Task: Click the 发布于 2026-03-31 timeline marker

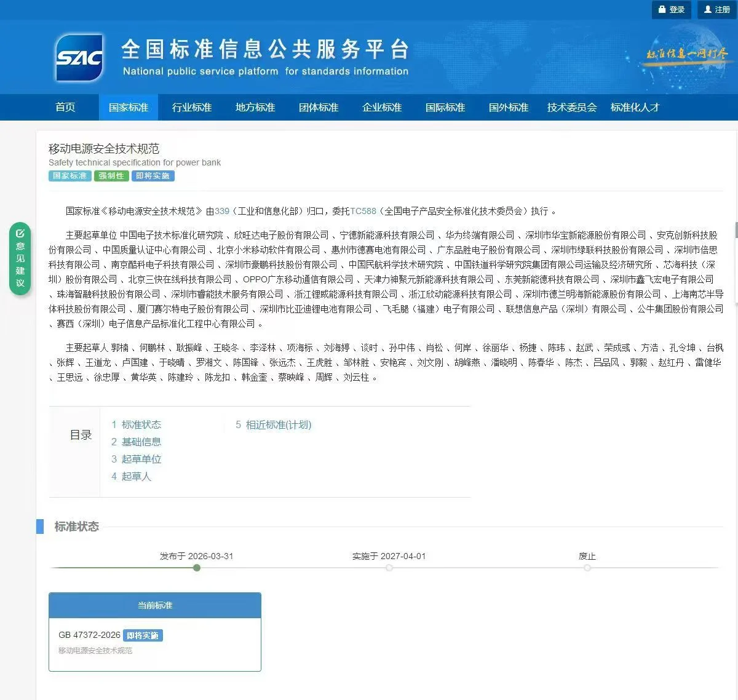Action: pos(197,568)
